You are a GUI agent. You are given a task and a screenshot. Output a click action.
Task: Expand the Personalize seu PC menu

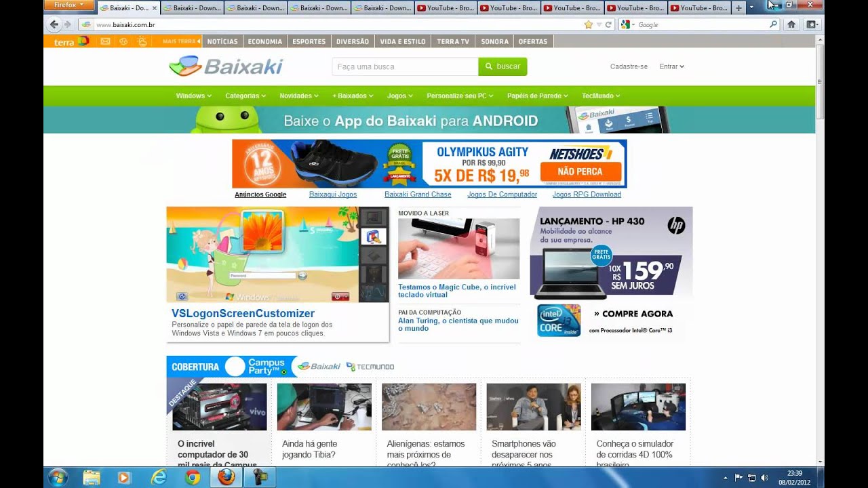coord(460,96)
